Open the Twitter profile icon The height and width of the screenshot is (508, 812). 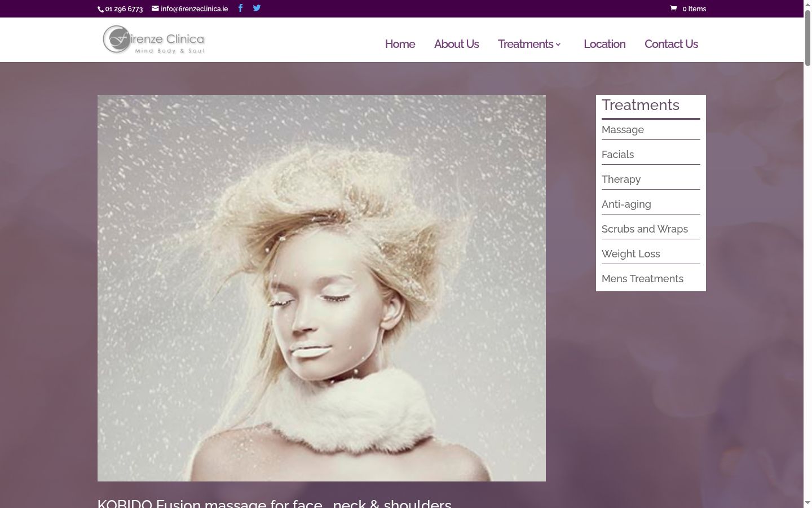pyautogui.click(x=257, y=8)
